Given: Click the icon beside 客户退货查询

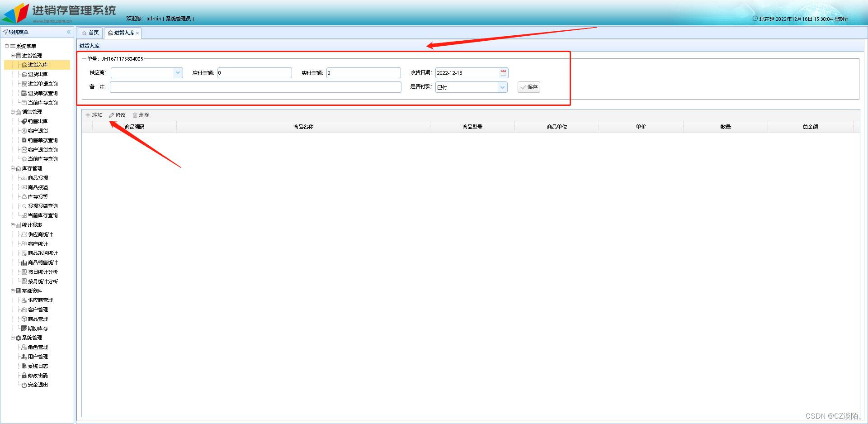Looking at the screenshot, I should (24, 150).
